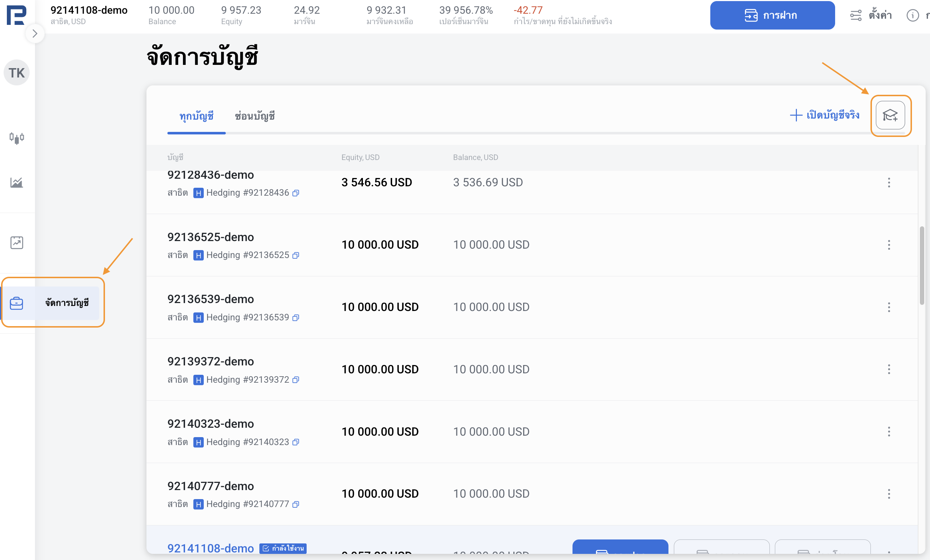The width and height of the screenshot is (930, 560).
Task: Click the briefcase account management icon
Action: pyautogui.click(x=17, y=303)
